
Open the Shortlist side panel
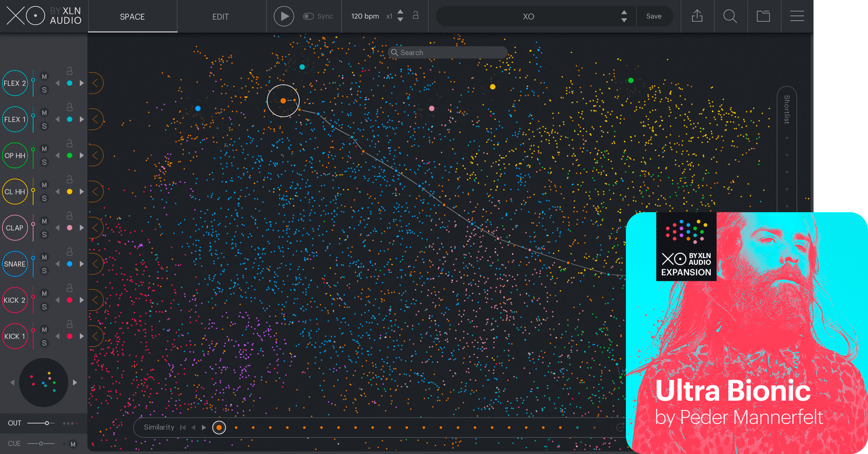coord(787,109)
